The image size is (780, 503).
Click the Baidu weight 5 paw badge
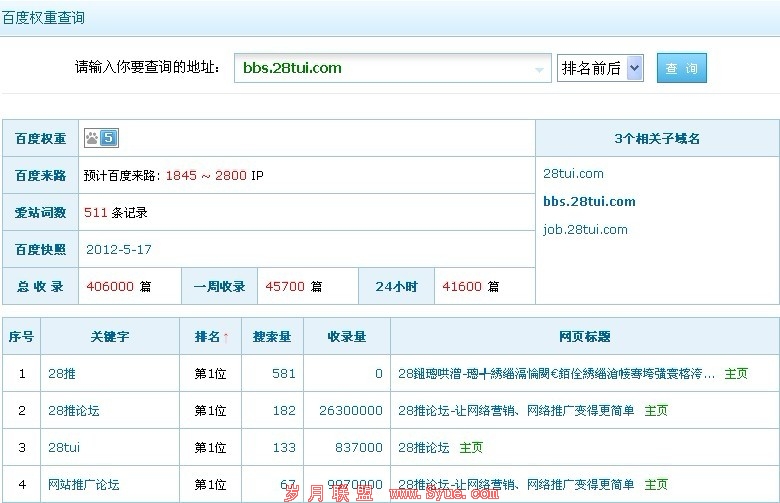(101, 138)
